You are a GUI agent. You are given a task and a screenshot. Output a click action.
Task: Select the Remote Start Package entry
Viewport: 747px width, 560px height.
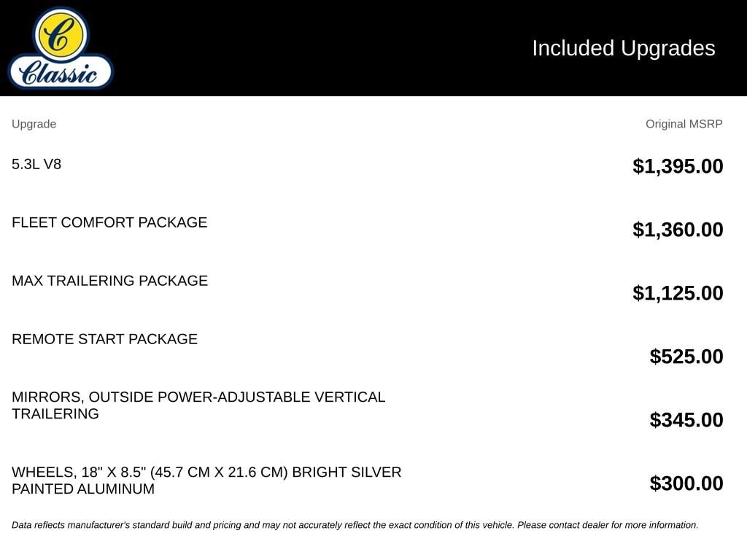coord(104,339)
